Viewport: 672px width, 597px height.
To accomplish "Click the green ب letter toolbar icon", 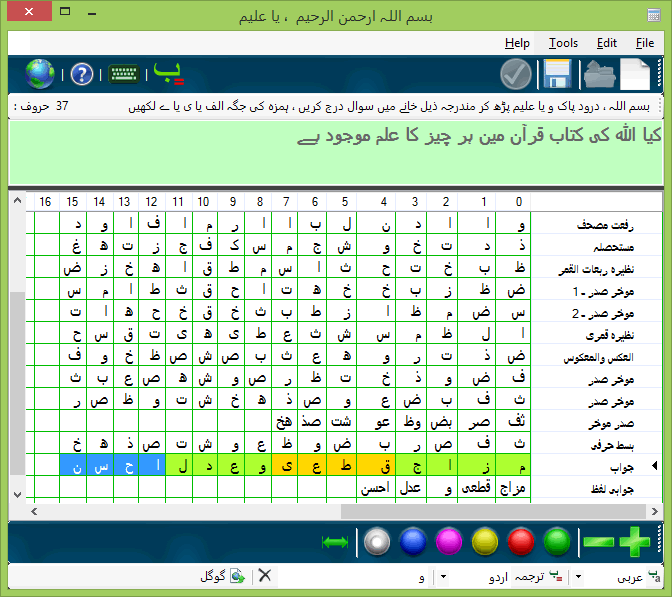I will coord(168,74).
